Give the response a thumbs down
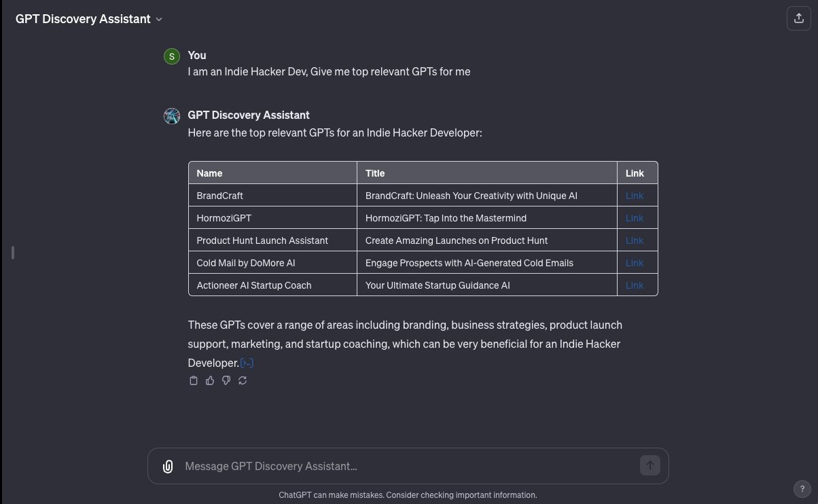 tap(226, 380)
